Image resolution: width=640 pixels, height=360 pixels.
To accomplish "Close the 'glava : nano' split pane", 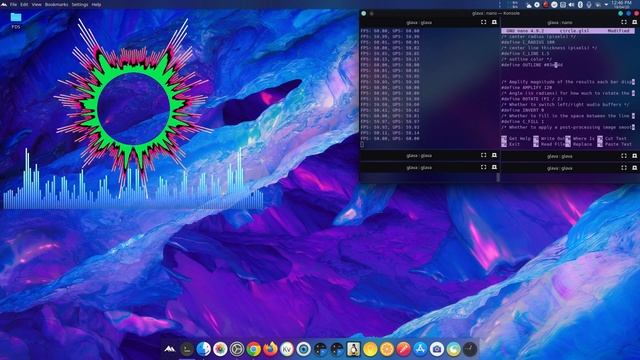I will [x=634, y=22].
